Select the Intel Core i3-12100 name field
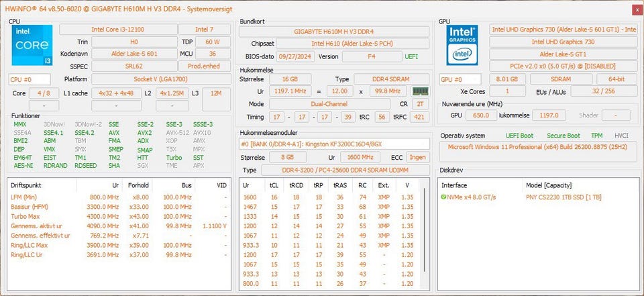Viewport: 644px width, 296px height. pos(118,30)
